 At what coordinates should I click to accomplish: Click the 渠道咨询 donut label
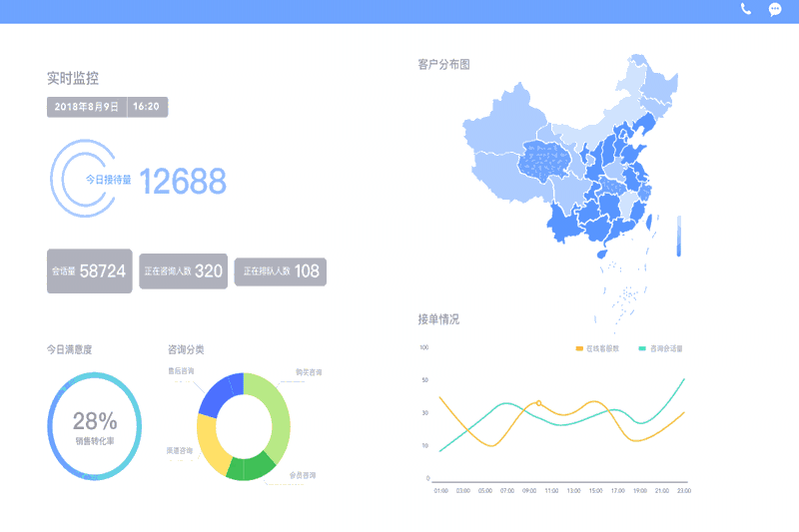(180, 450)
